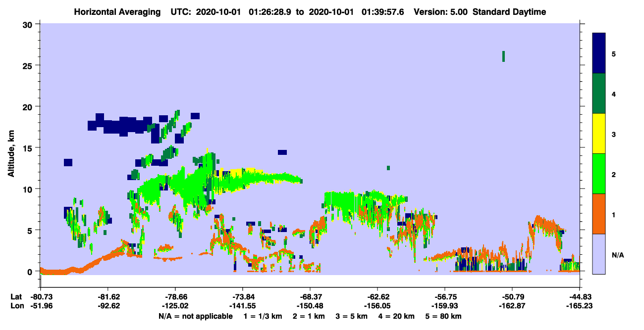Click the longitude value -125.02

click(x=175, y=306)
